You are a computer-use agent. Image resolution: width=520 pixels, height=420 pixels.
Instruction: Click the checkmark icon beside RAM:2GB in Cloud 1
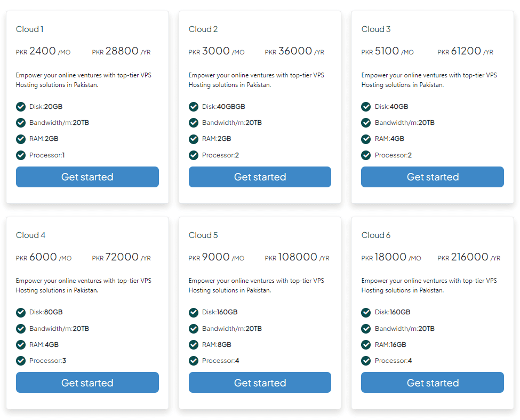click(x=21, y=139)
